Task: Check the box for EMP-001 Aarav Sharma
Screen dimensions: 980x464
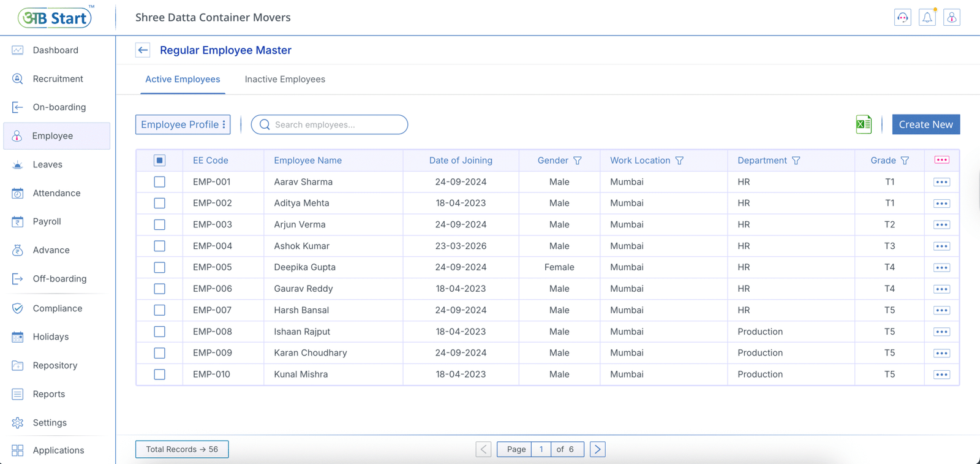Action: click(159, 182)
